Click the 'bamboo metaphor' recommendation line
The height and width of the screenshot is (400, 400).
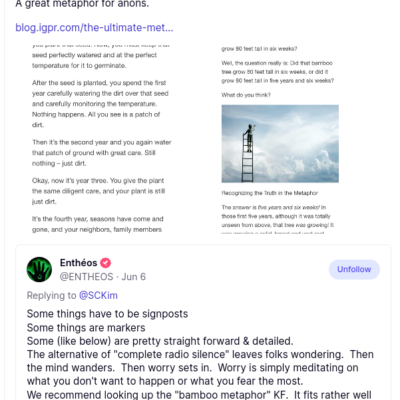point(199,395)
